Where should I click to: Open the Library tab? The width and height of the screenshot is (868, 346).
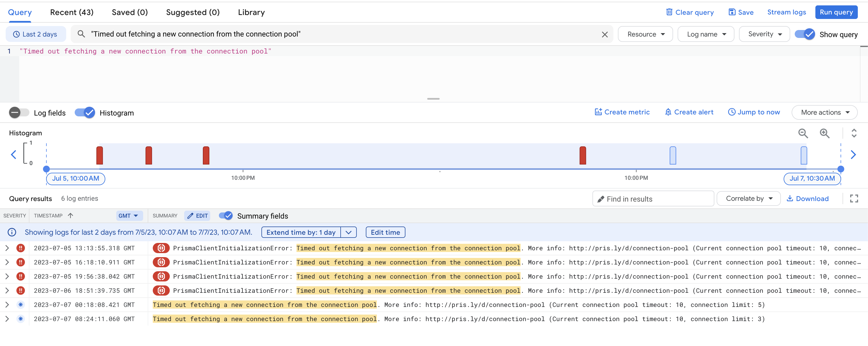pos(251,12)
